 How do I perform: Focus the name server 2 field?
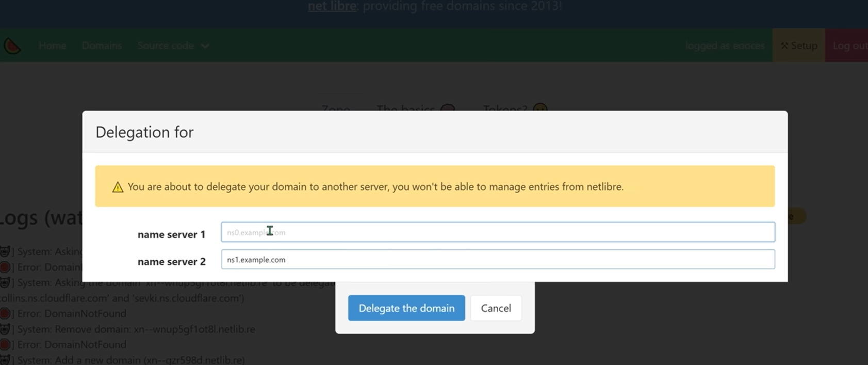pos(497,260)
